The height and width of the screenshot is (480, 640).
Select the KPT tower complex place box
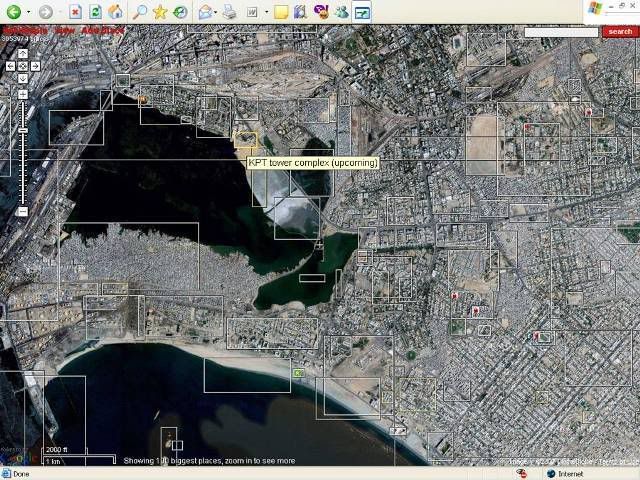coord(245,139)
